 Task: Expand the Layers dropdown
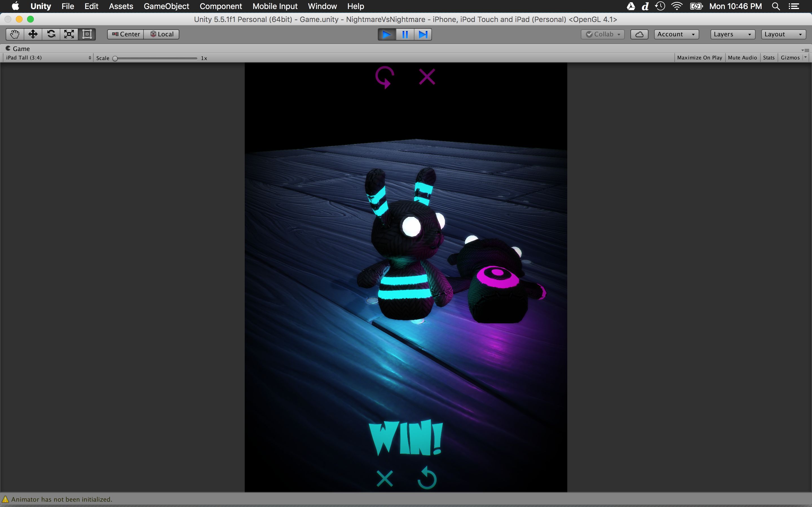coord(732,34)
